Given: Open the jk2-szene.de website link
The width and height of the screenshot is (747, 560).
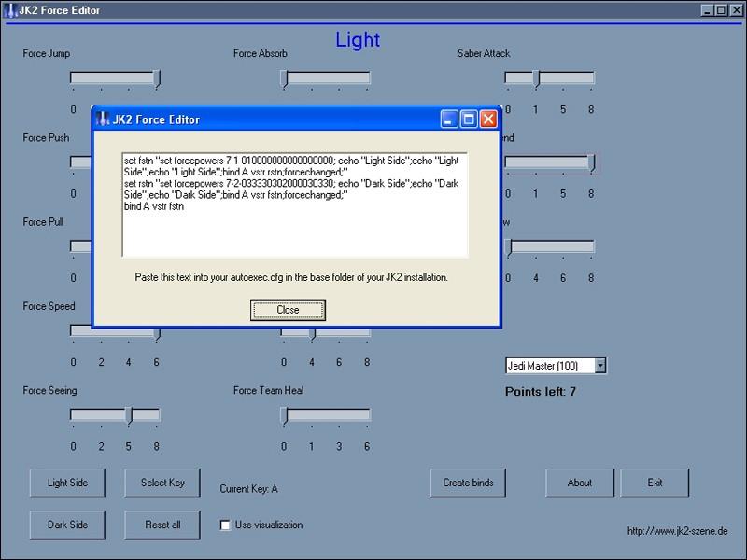Looking at the screenshot, I should pyautogui.click(x=677, y=531).
